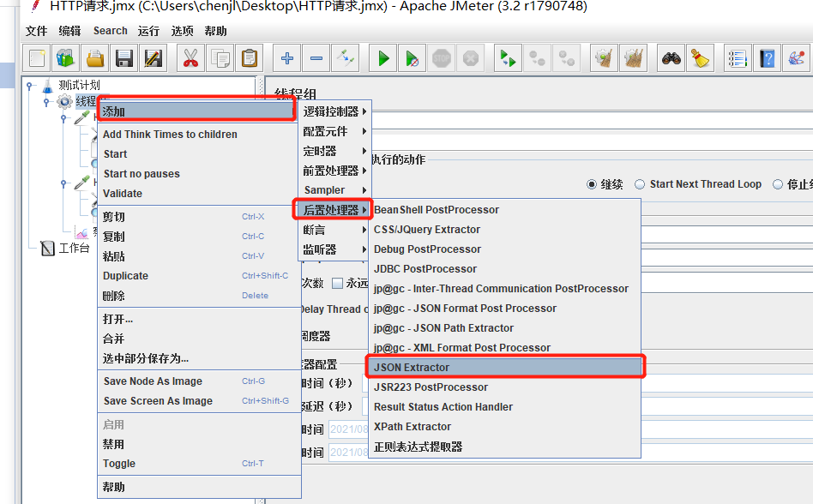Select the 工作台 workbench node
Image resolution: width=813 pixels, height=504 pixels.
pos(65,249)
